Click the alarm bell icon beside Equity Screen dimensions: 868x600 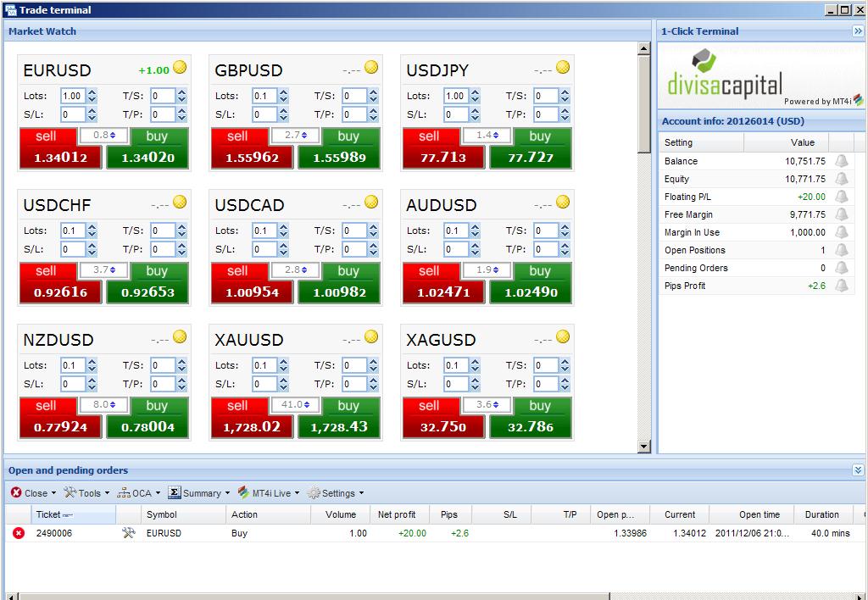tap(842, 179)
